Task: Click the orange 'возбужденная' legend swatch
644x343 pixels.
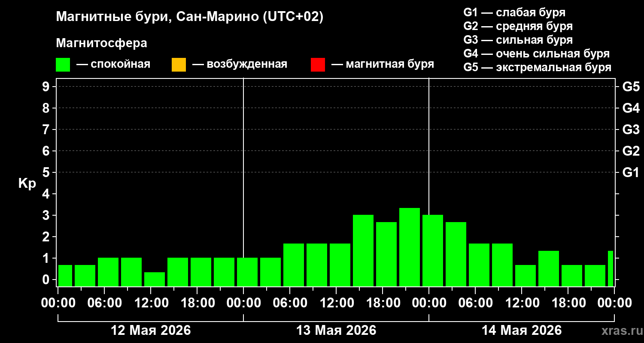Action: (x=179, y=65)
